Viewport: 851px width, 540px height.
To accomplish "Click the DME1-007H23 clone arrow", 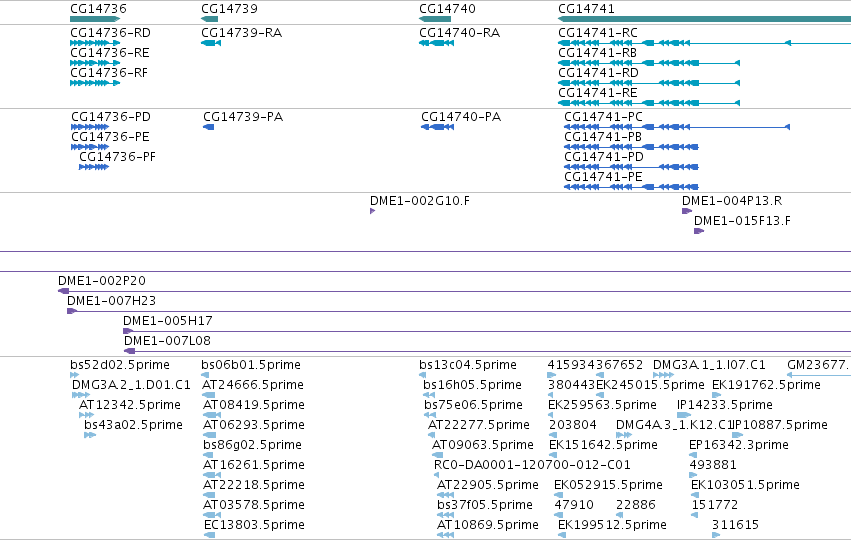I will (x=72, y=312).
